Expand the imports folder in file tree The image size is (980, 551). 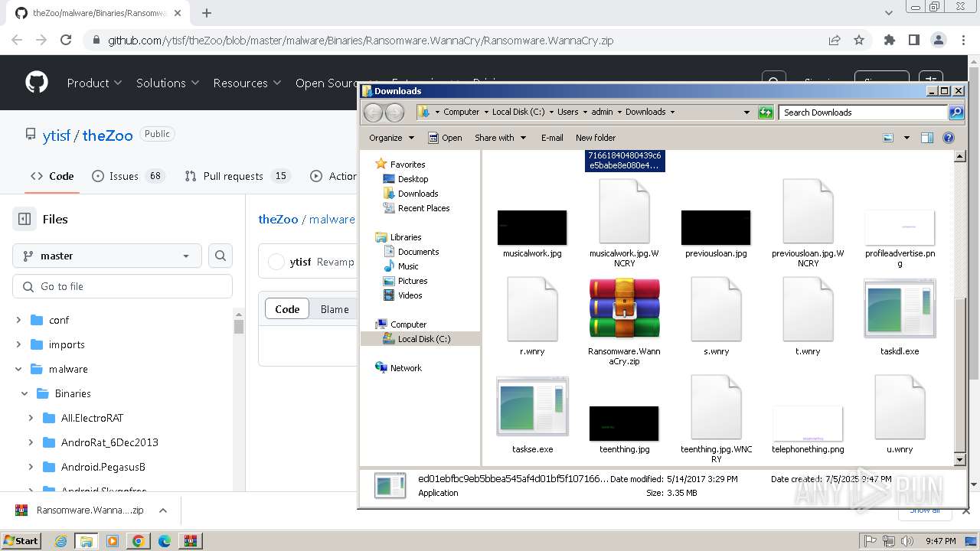18,344
